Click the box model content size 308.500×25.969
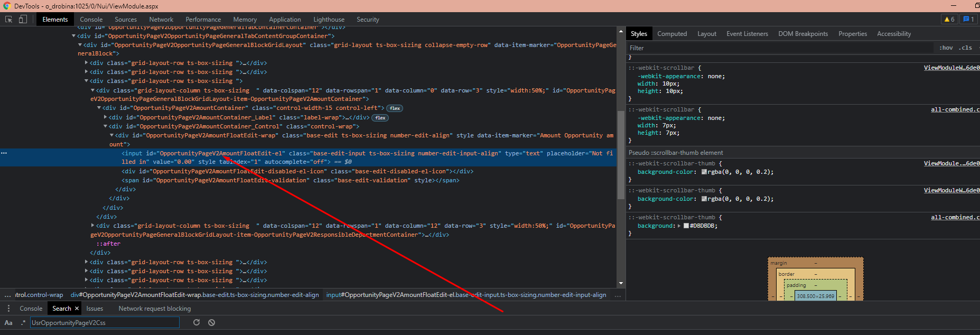Image resolution: width=980 pixels, height=335 pixels. point(815,296)
